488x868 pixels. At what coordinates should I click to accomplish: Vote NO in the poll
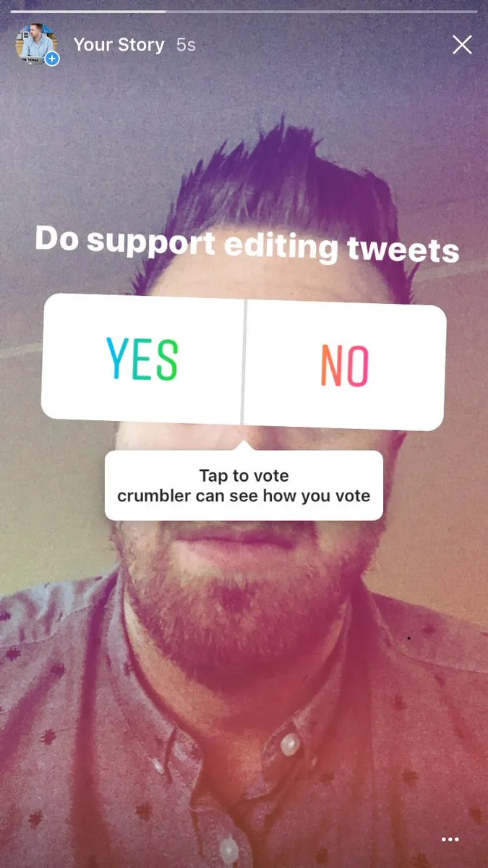[x=345, y=365]
